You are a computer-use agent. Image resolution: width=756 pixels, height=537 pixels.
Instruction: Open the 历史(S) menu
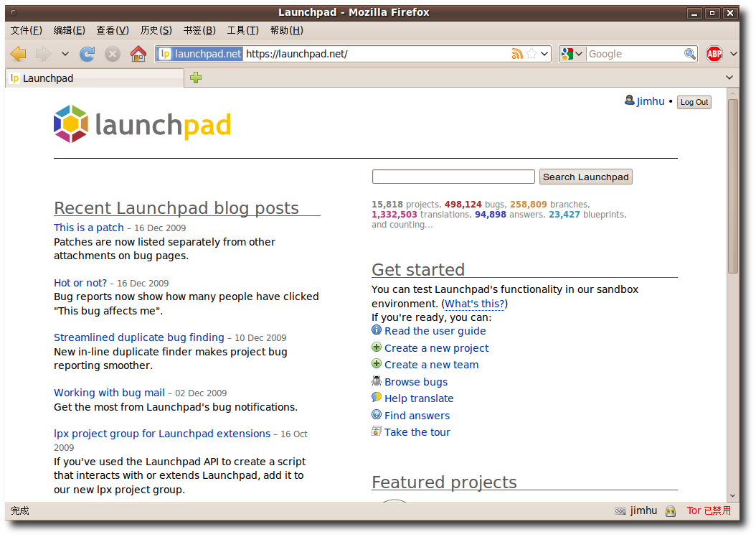click(156, 30)
